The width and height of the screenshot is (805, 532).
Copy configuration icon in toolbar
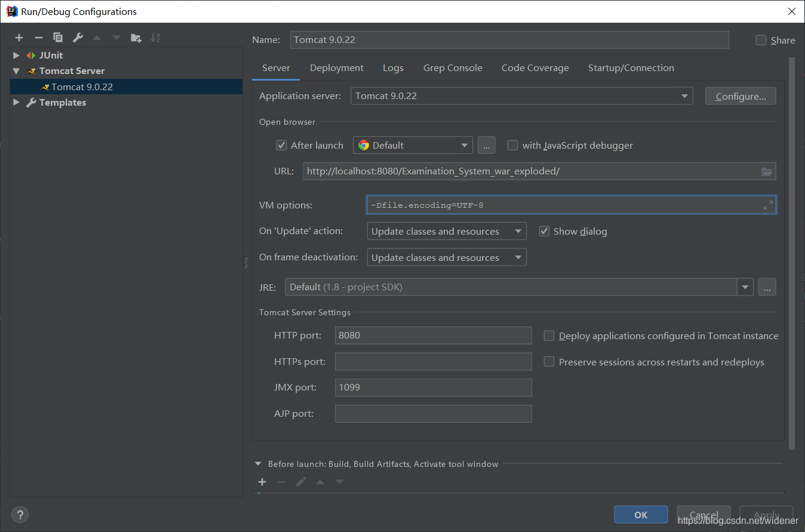tap(58, 38)
